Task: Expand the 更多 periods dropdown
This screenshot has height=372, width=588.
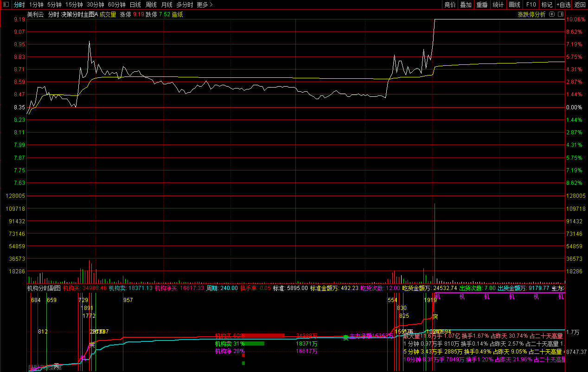Action: point(205,5)
